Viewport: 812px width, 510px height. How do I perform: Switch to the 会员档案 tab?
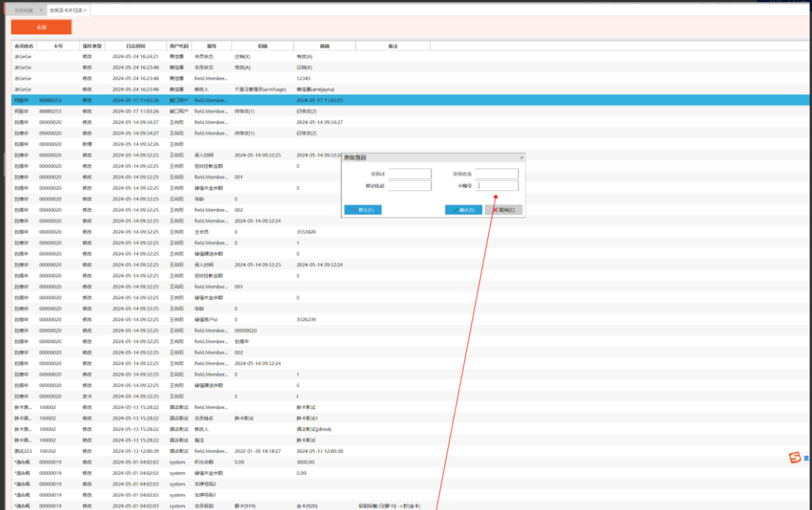click(23, 10)
